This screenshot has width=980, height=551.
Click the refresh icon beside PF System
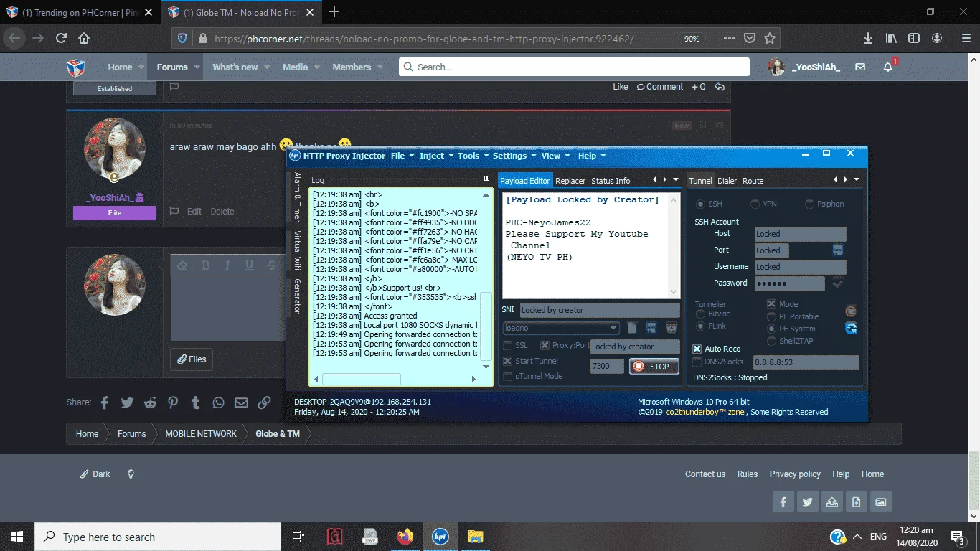pos(851,329)
